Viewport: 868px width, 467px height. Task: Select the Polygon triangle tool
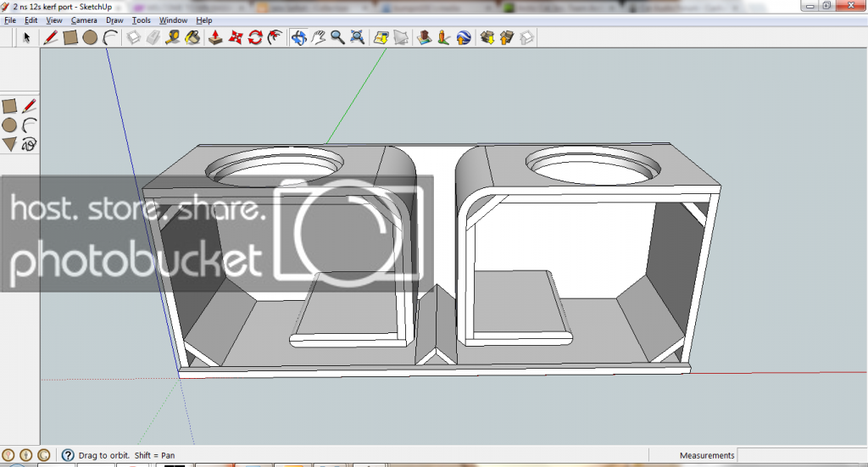pyautogui.click(x=9, y=144)
